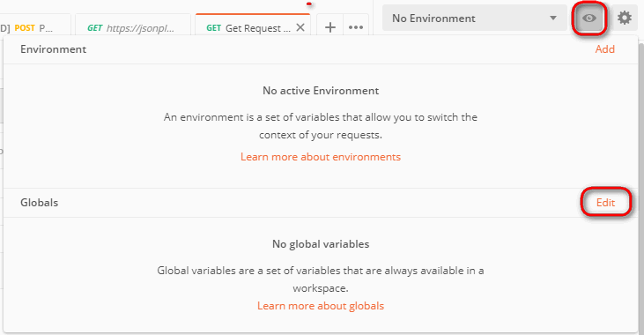Viewport: 644px width, 335px height.
Task: Open the three-dots tab options menu
Action: click(356, 27)
